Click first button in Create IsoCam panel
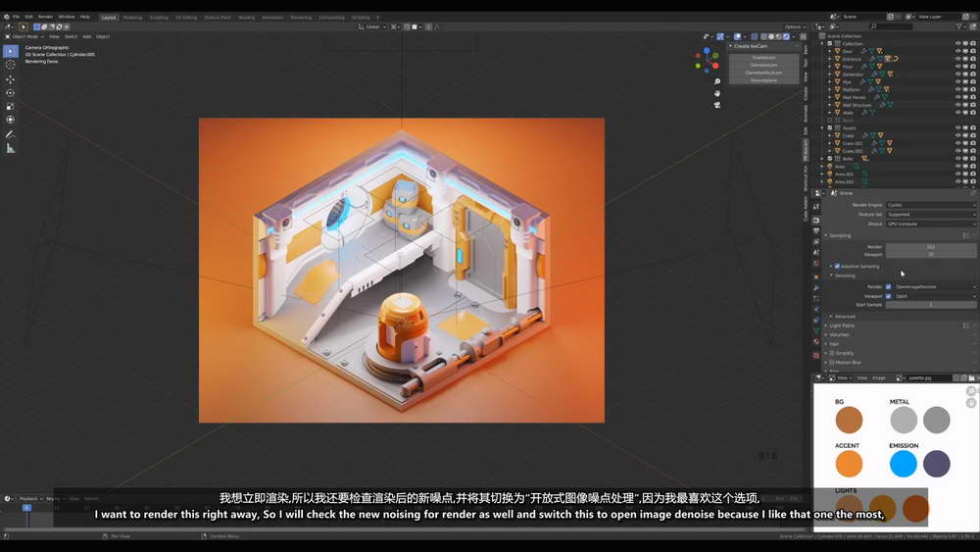 pyautogui.click(x=763, y=58)
